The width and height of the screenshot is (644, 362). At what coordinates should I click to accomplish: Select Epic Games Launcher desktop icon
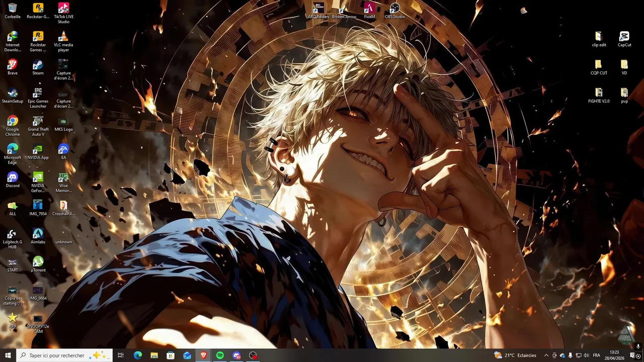[38, 98]
